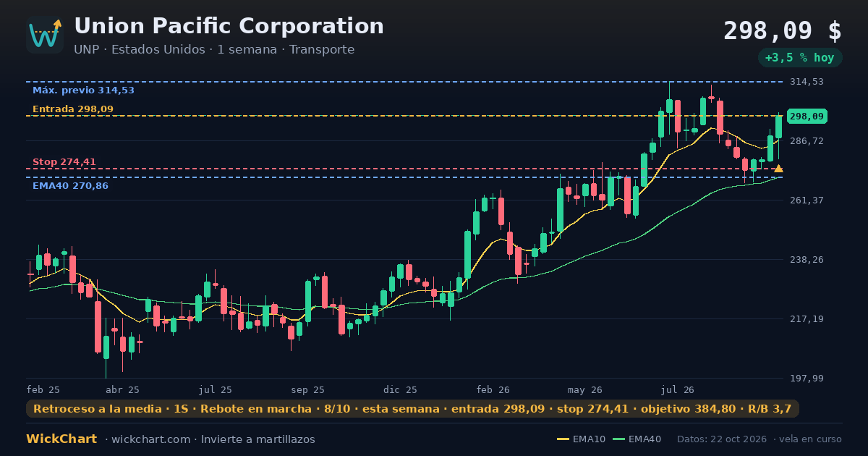Open the wickchart.com link in footer

coord(152,439)
